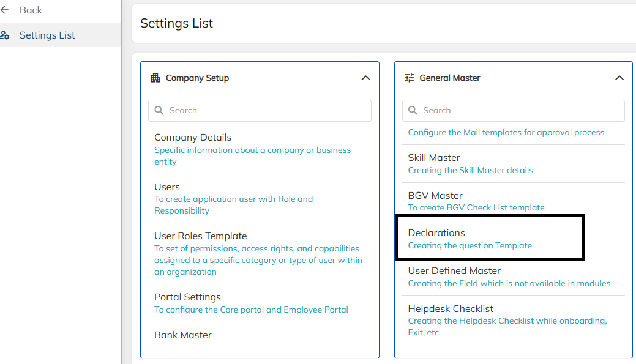Screen dimensions: 636x364
Task: Click magnifier icon in General Master search
Action: [x=413, y=110]
